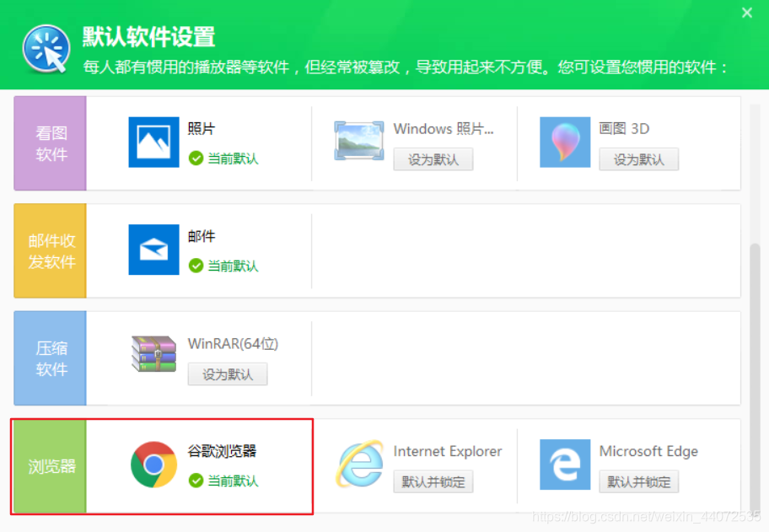The image size is (769, 532).
Task: Click the Windows 照片... name text
Action: coord(444,128)
